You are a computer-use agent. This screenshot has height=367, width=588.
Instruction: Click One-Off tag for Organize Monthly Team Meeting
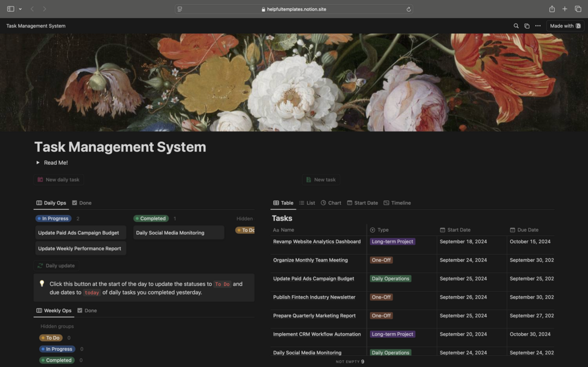[381, 260]
